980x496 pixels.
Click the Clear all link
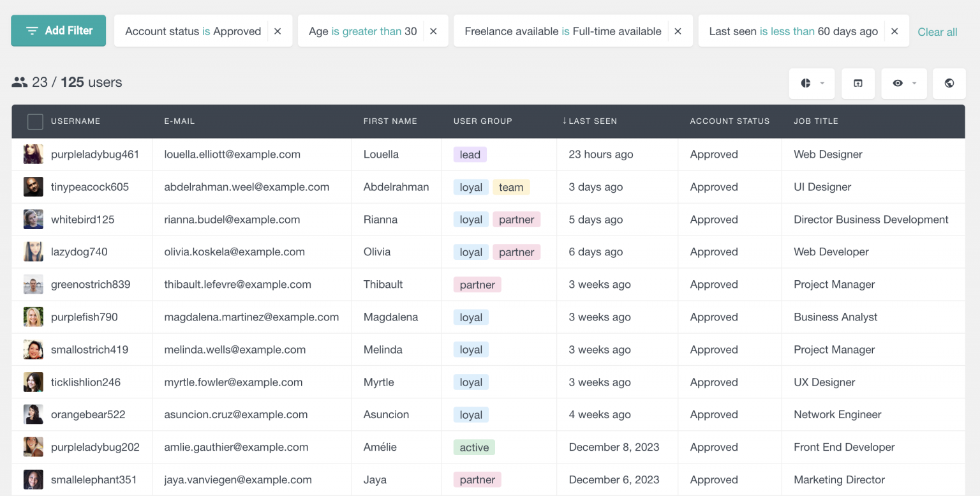[x=937, y=32]
